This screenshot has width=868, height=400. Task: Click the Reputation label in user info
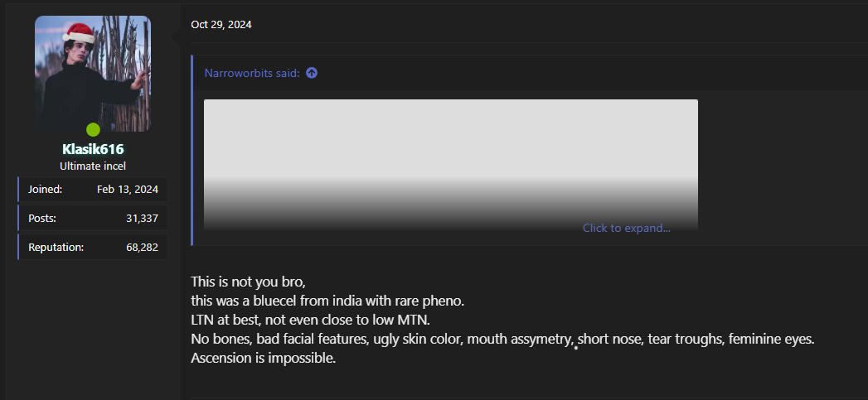click(56, 247)
